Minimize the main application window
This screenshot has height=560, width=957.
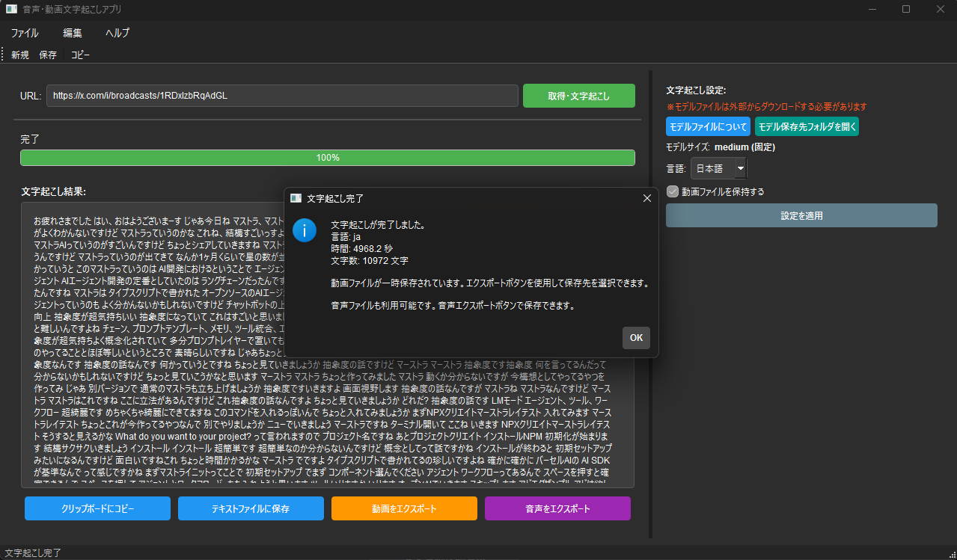(x=872, y=9)
